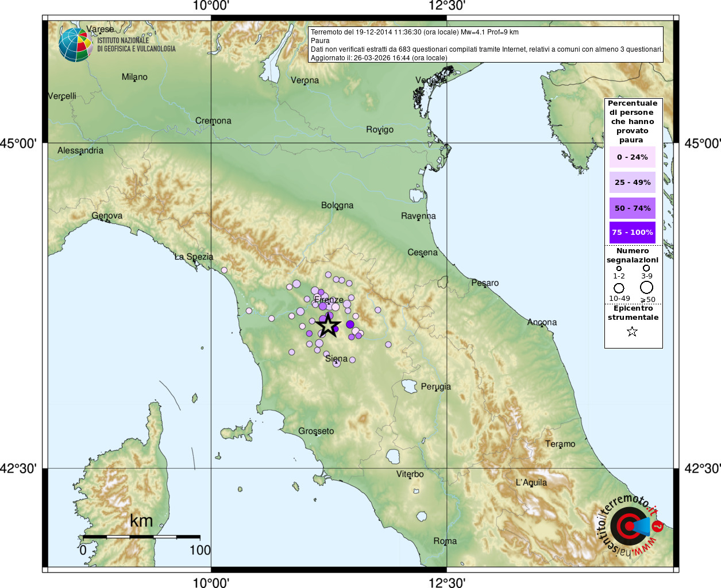Image resolution: width=721 pixels, height=588 pixels.
Task: Click the haisentitoilterremoto.it logo
Action: 631,526
